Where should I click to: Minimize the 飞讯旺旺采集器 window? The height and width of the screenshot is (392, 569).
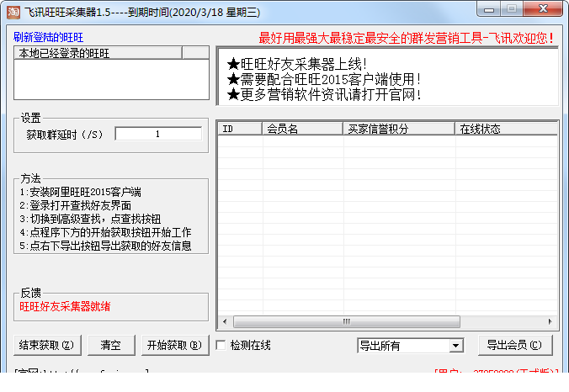[489, 9]
